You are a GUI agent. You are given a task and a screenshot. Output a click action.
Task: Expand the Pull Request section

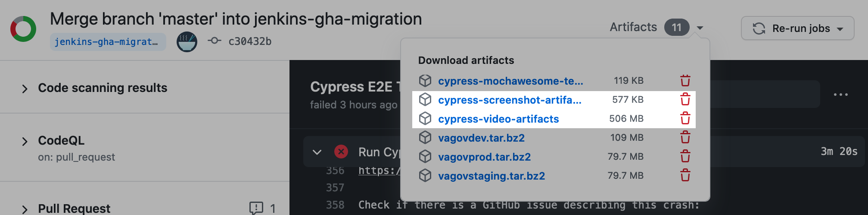(x=25, y=209)
